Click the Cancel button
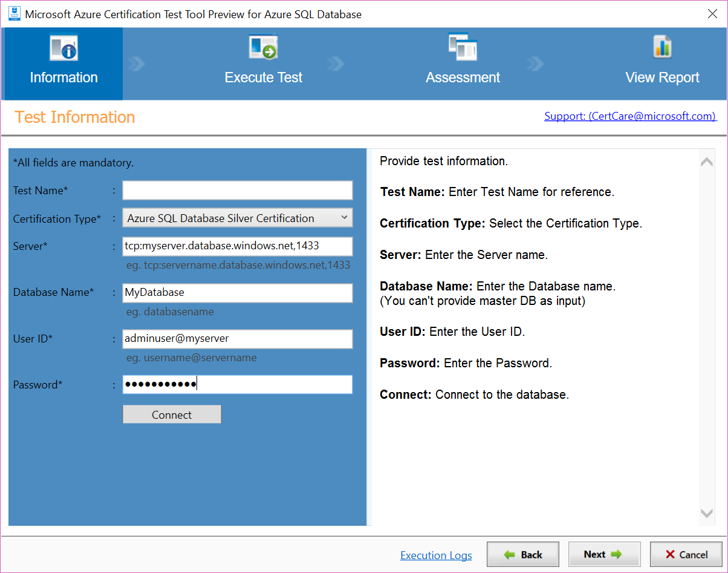Viewport: 728px width, 573px height. (686, 554)
